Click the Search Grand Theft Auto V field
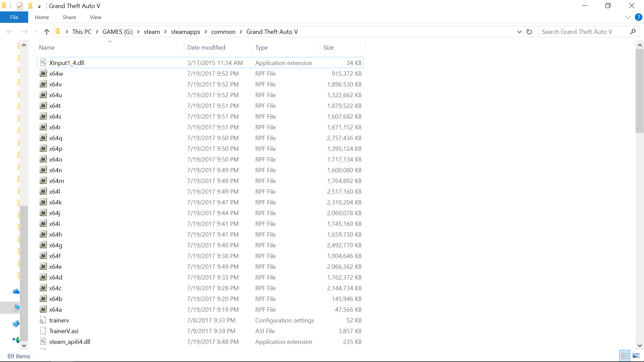 [x=584, y=32]
